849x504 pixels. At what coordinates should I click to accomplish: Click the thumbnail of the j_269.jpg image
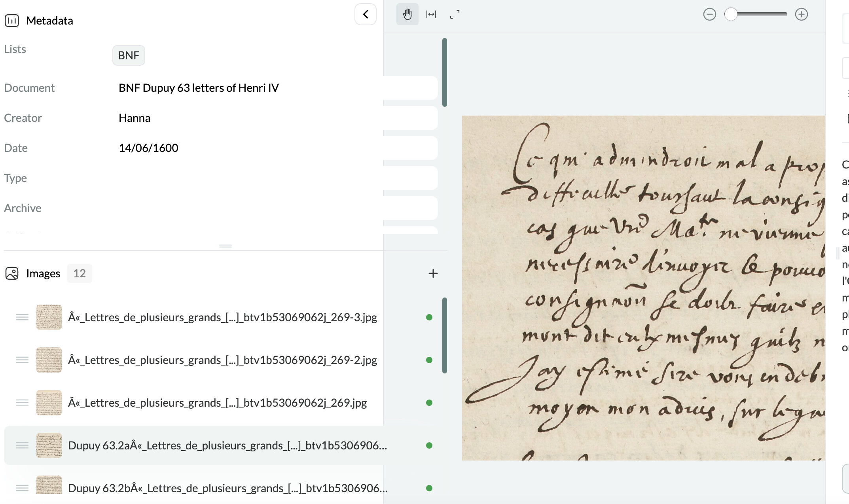(x=49, y=403)
